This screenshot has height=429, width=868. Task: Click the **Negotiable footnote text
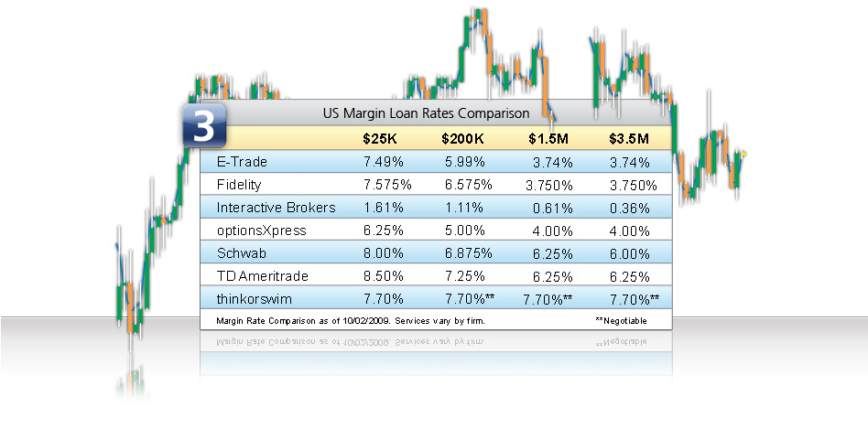[x=621, y=321]
